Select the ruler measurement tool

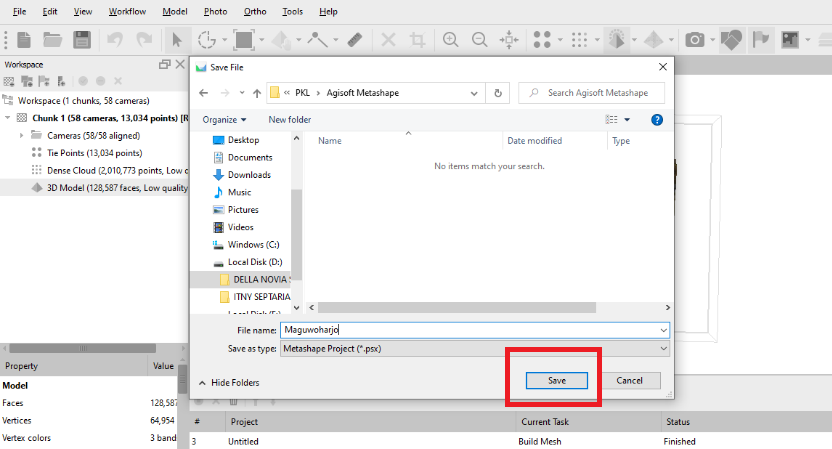(x=354, y=40)
